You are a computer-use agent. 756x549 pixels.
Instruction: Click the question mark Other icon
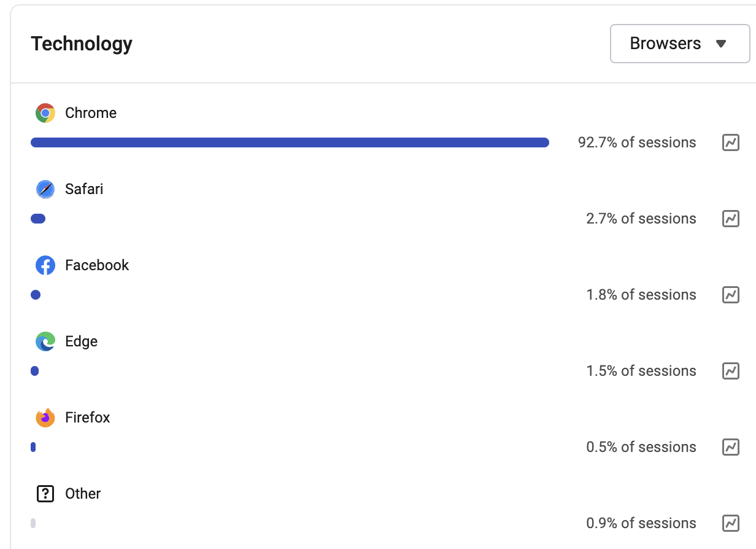45,494
